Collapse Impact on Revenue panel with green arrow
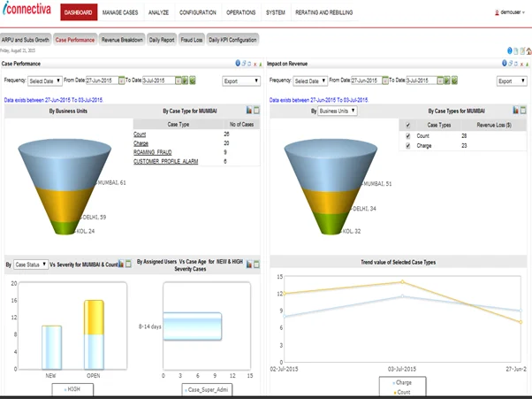This screenshot has height=399, width=532. (x=528, y=64)
